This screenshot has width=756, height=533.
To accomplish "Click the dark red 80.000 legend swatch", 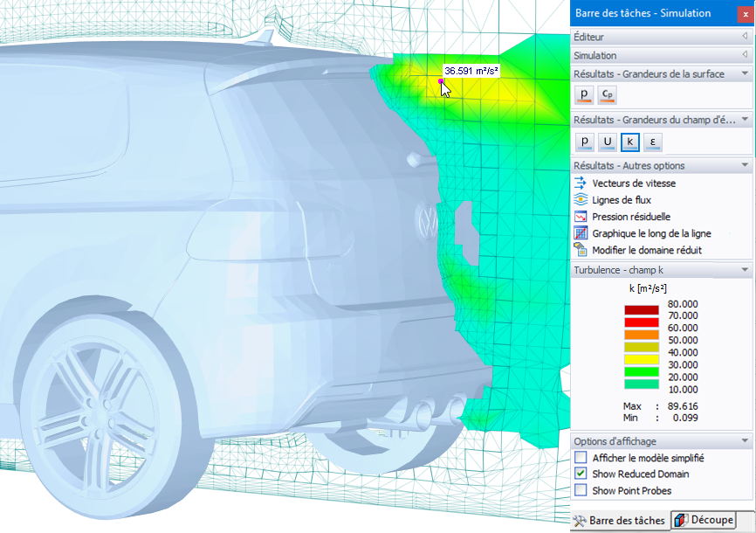I will 642,310.
